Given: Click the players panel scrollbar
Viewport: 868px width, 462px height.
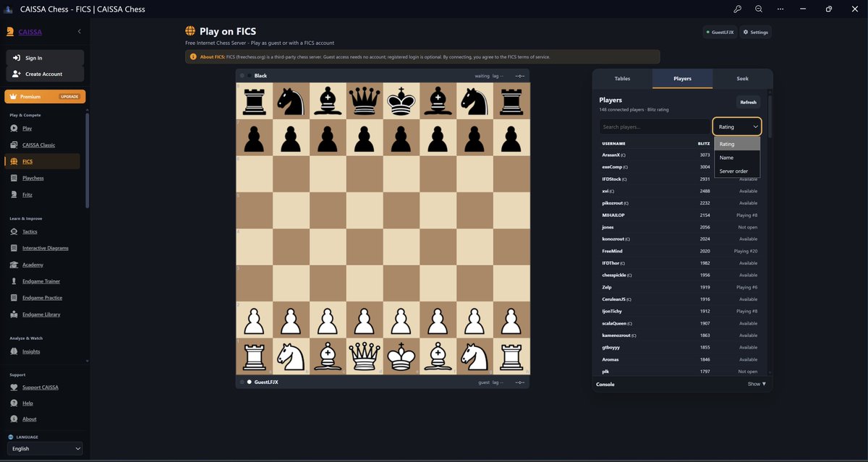Looking at the screenshot, I should pos(770,116).
